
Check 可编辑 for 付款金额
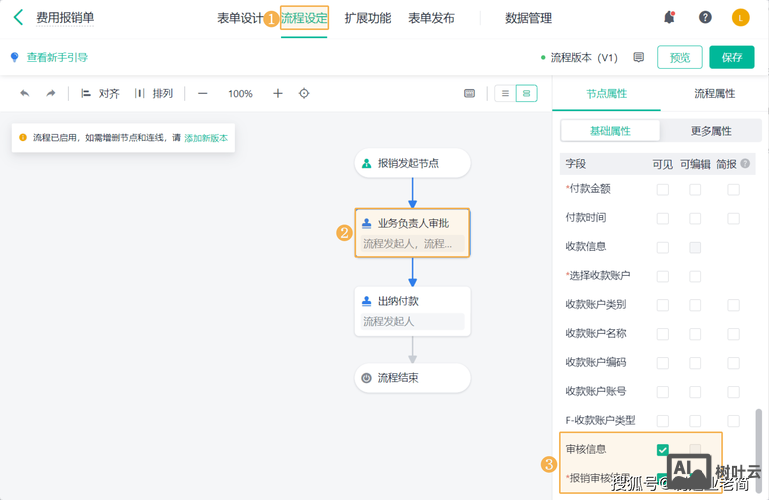click(x=695, y=189)
